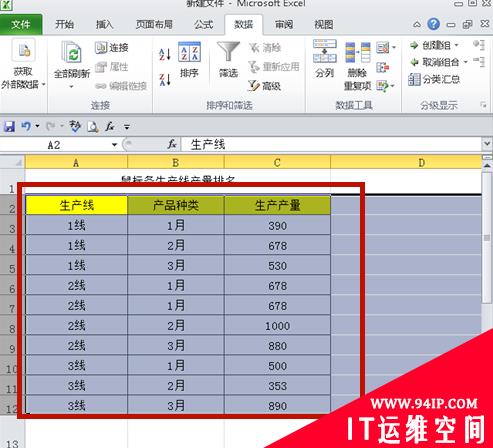Click the Sort A to Z ascending icon
The height and width of the screenshot is (448, 493).
165,54
